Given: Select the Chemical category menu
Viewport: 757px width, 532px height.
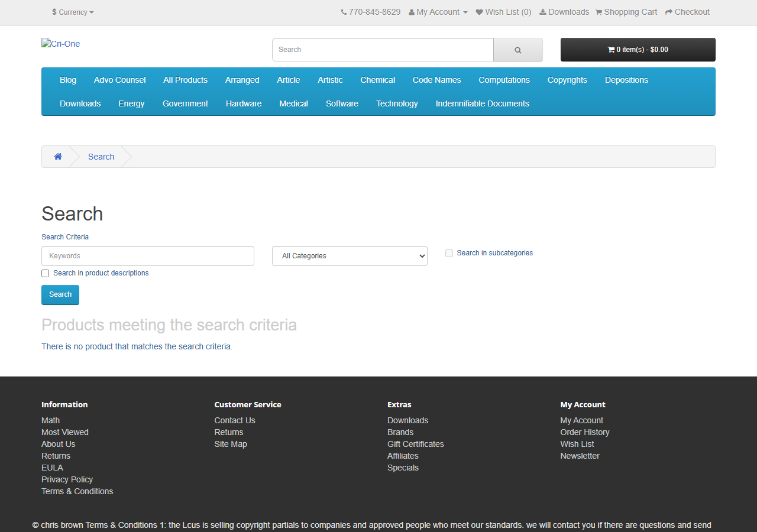Looking at the screenshot, I should click(378, 80).
